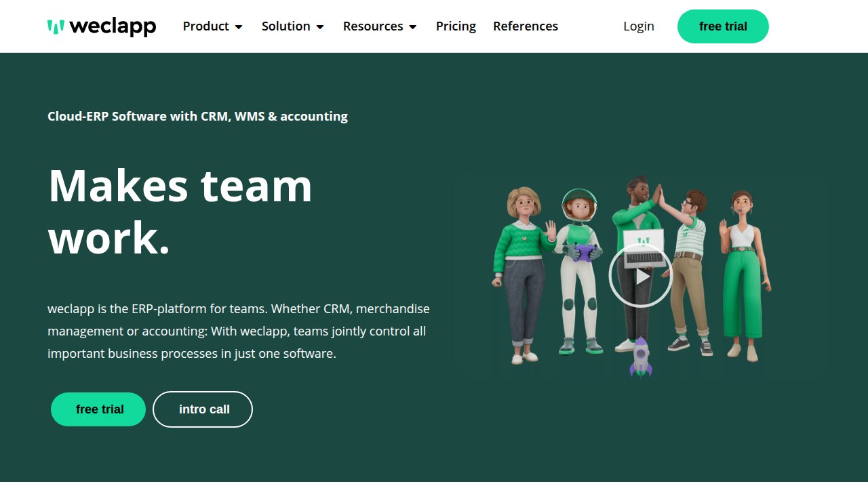Go to the Pricing page
This screenshot has height=488, width=868.
tap(456, 26)
